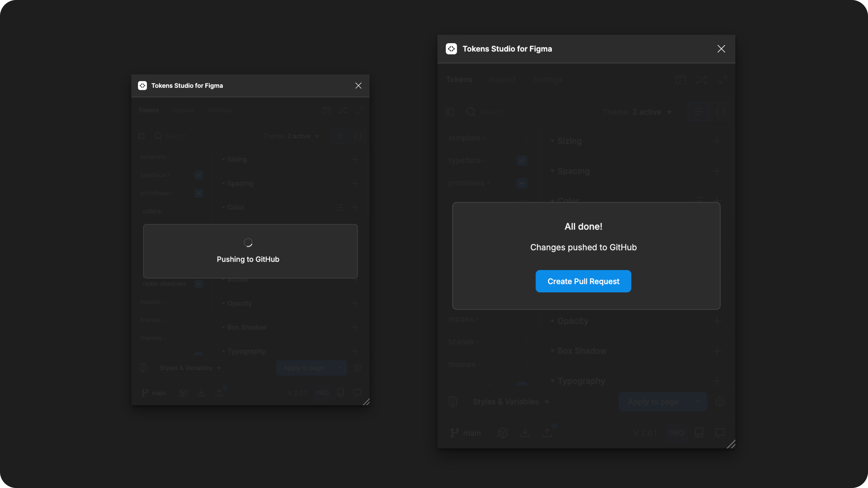Add new Box Shadow token in All done window
Viewport: 868px width, 488px height.
[717, 351]
